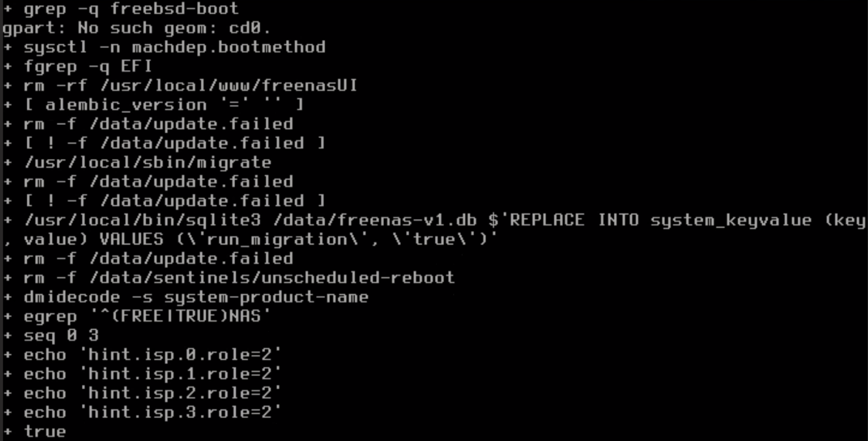Screen dimensions: 868x441
Task: Click the 'rm -rf /usr/local/www/freenasUI' line
Action: click(x=180, y=86)
